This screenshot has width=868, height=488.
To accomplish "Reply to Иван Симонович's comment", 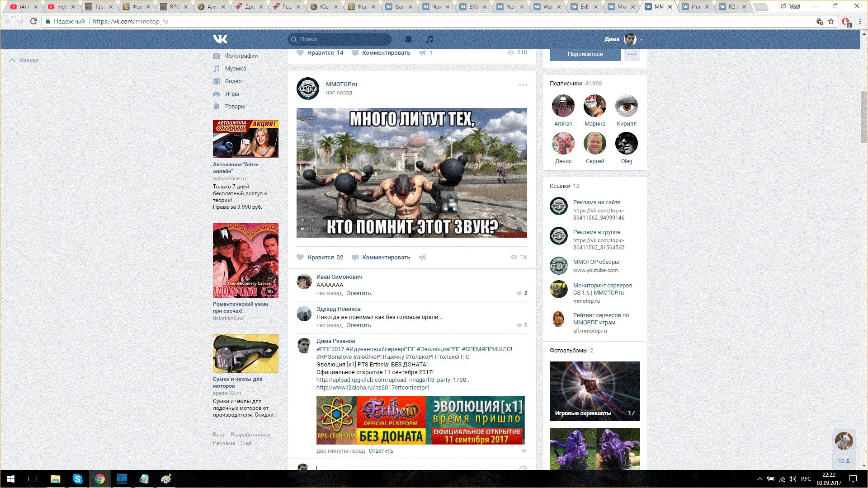I will point(359,293).
